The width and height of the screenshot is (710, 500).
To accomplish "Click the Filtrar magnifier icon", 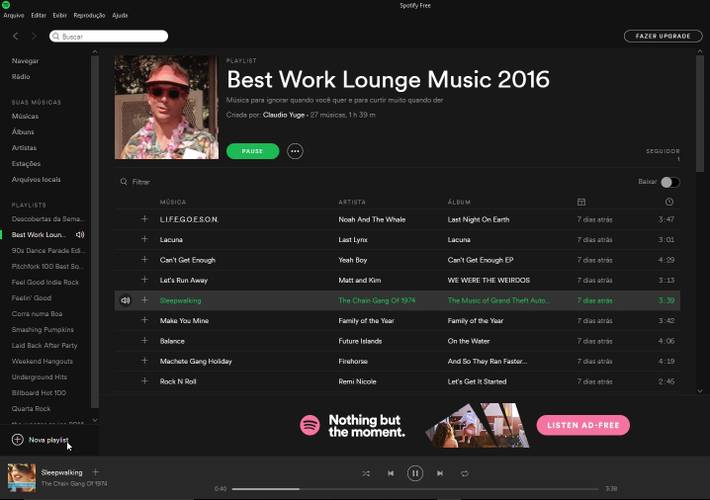I will point(124,182).
